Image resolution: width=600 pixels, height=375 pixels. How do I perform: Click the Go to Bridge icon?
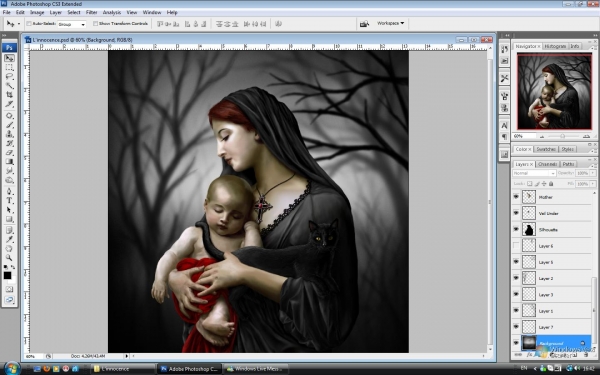364,24
